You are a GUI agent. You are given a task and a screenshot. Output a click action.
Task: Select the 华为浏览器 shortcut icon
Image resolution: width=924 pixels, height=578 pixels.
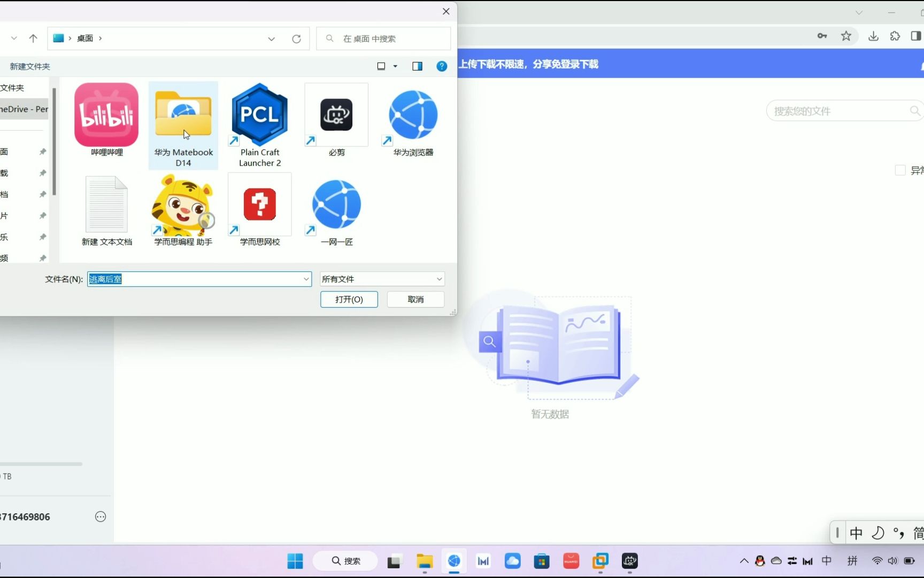[x=413, y=115]
